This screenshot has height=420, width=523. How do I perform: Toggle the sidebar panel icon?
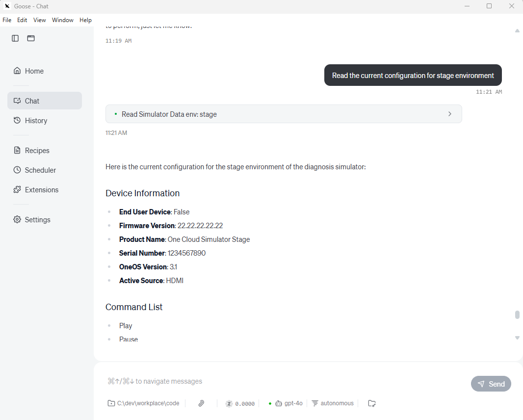pyautogui.click(x=15, y=38)
